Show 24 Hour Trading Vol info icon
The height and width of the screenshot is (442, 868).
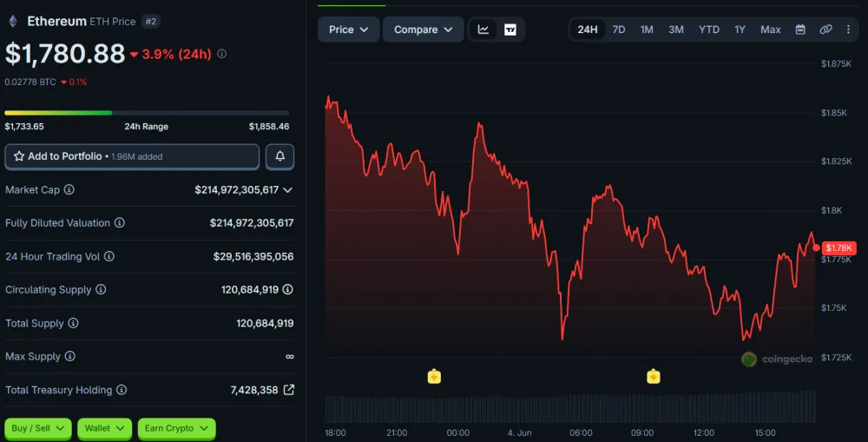click(109, 256)
